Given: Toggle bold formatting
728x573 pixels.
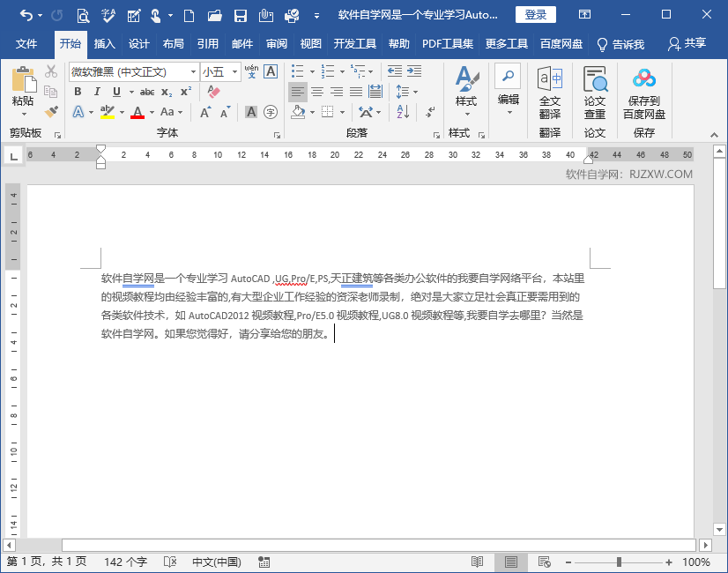Looking at the screenshot, I should 79,91.
